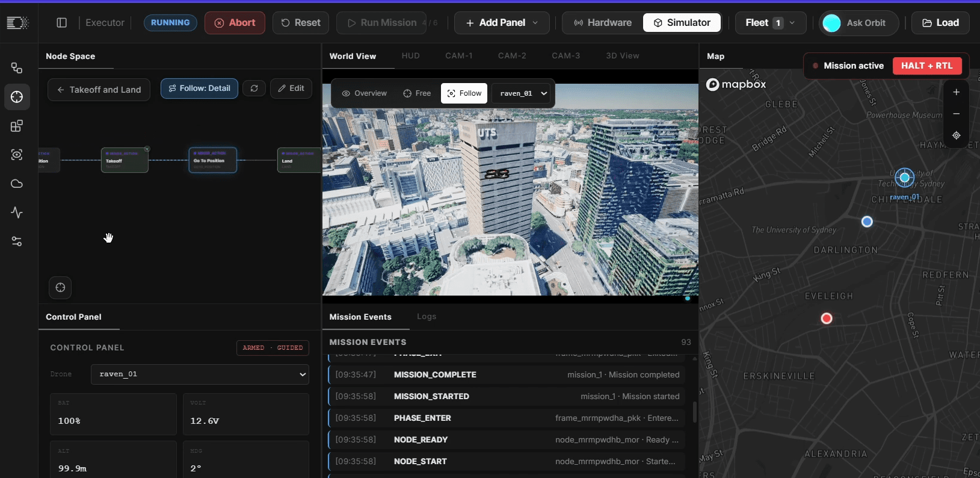980x478 pixels.
Task: Open the activity pulse sidebar icon
Action: pos(17,213)
